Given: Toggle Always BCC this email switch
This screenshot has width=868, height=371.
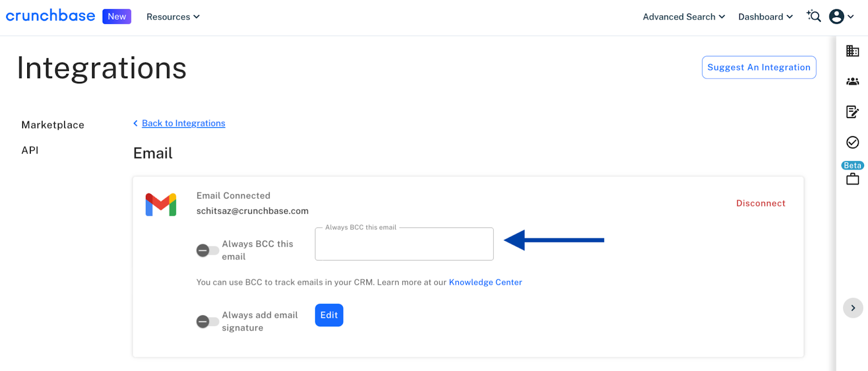Looking at the screenshot, I should pos(208,251).
